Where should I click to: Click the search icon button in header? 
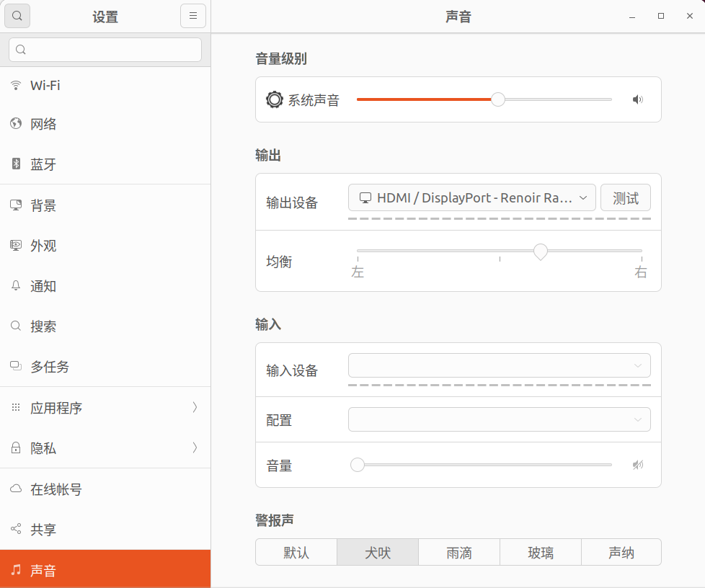click(17, 16)
